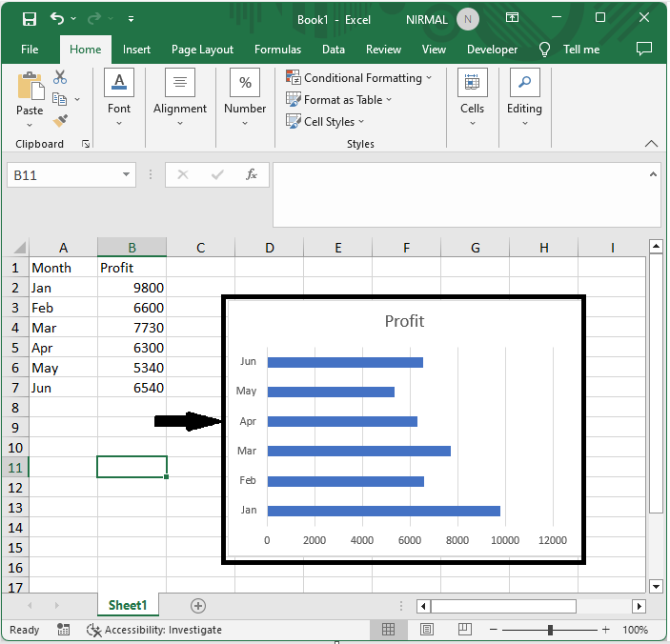Switch to the Insert tab
The width and height of the screenshot is (670, 644).
136,50
